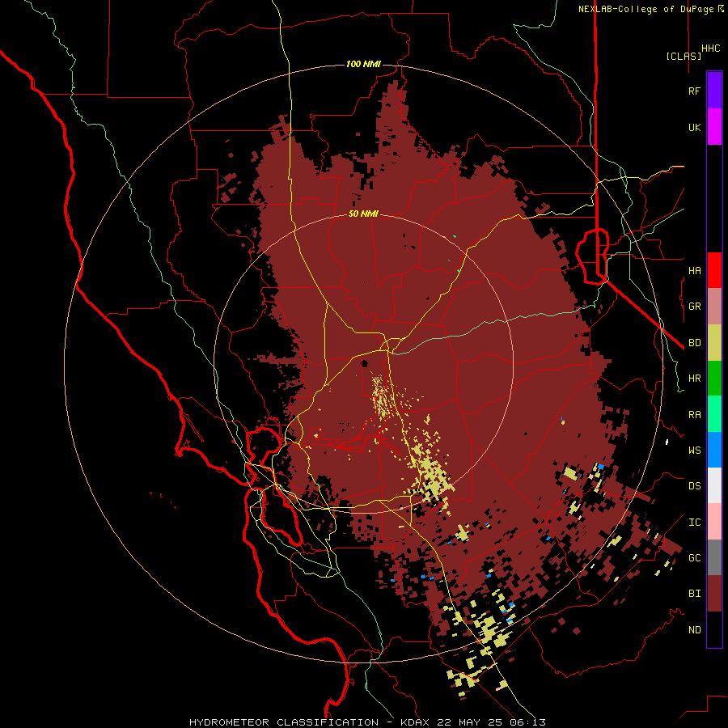Click the dark red BI legend swatch
The height and width of the screenshot is (728, 728).
click(714, 594)
